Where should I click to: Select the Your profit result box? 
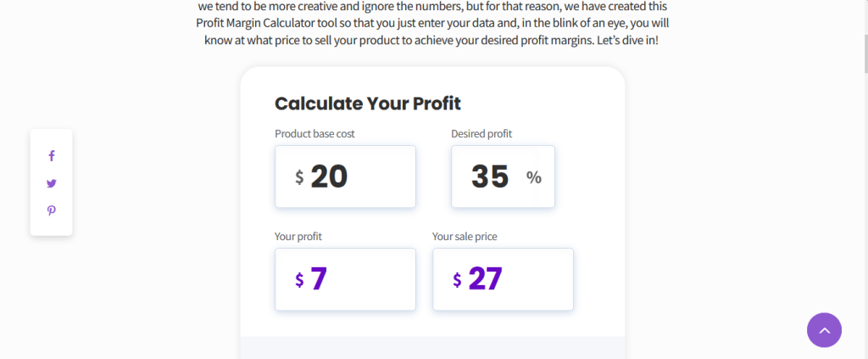coord(346,279)
